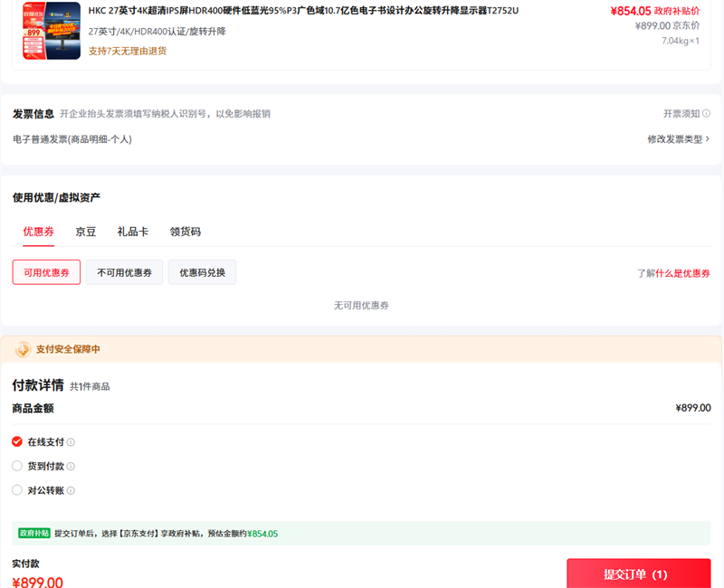Show 不可用优惠券 list
724x588 pixels.
pyautogui.click(x=124, y=272)
